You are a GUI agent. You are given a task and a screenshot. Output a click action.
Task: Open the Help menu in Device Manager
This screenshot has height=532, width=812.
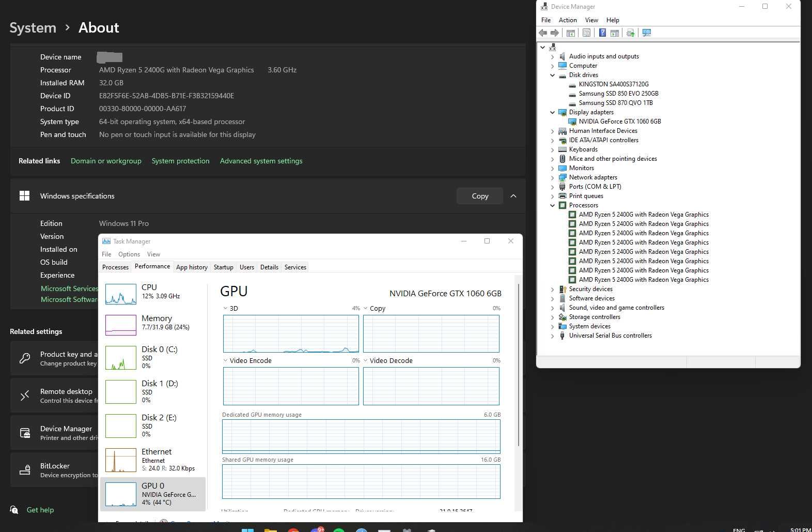click(613, 20)
